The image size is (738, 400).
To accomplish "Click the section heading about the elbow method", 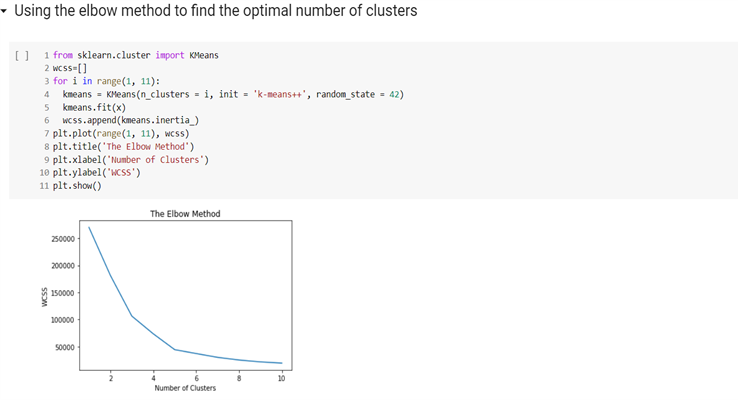I will click(x=216, y=10).
